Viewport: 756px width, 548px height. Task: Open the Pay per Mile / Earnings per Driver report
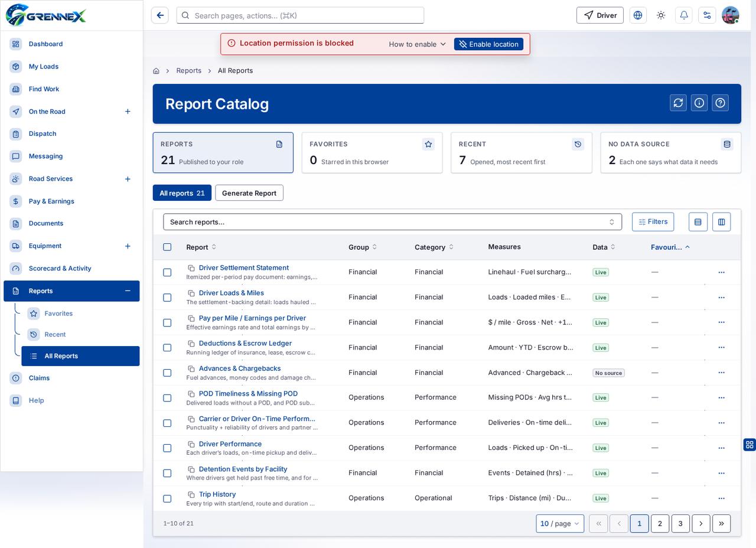pos(252,318)
